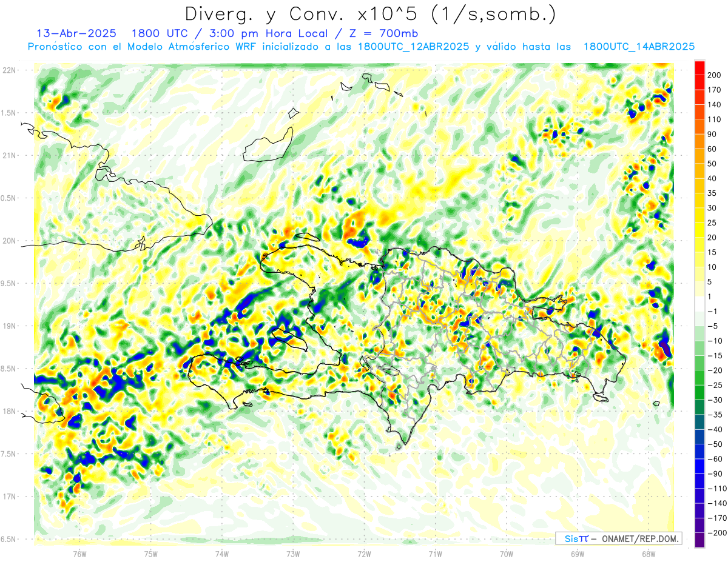Click the "20N" latitude label
728x562 pixels.
coord(8,241)
